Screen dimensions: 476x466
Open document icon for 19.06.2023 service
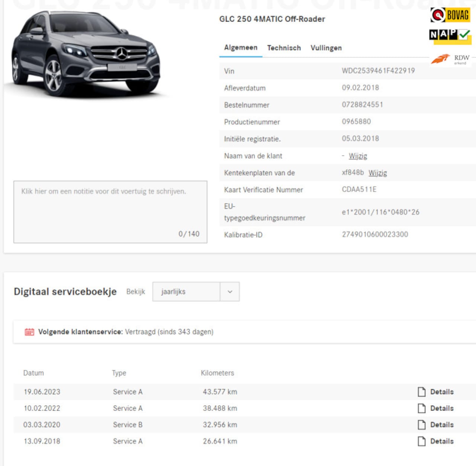tap(421, 392)
